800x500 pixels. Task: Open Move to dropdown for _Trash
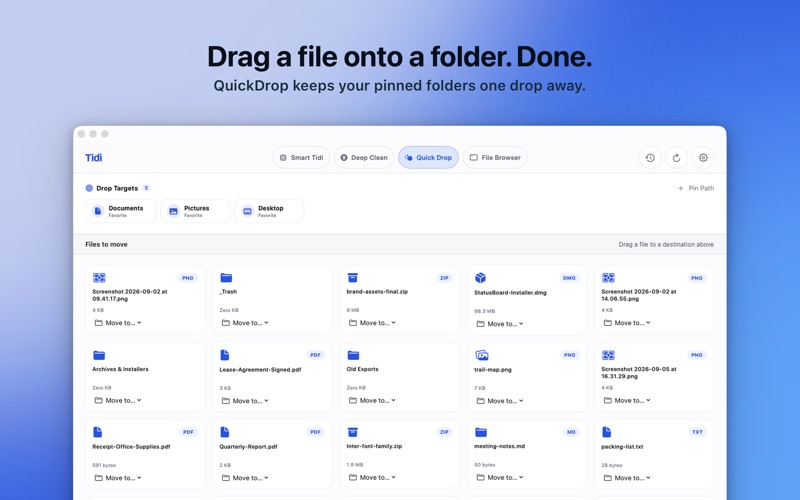pos(245,323)
